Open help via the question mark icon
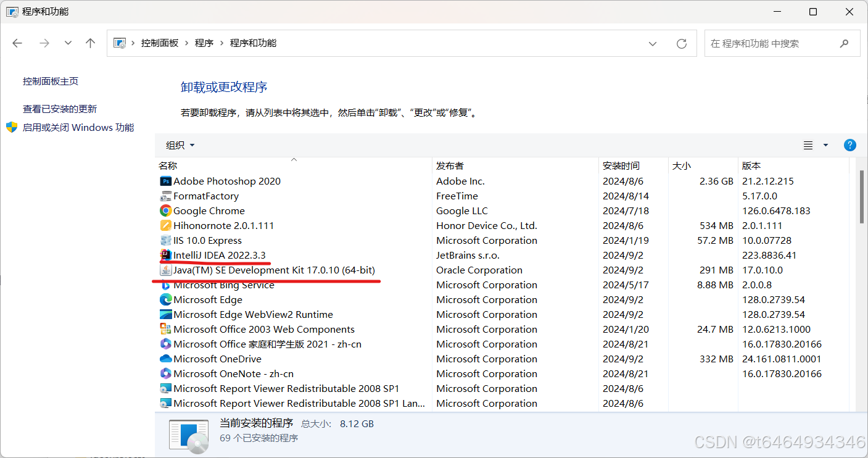The height and width of the screenshot is (458, 868). pyautogui.click(x=849, y=145)
